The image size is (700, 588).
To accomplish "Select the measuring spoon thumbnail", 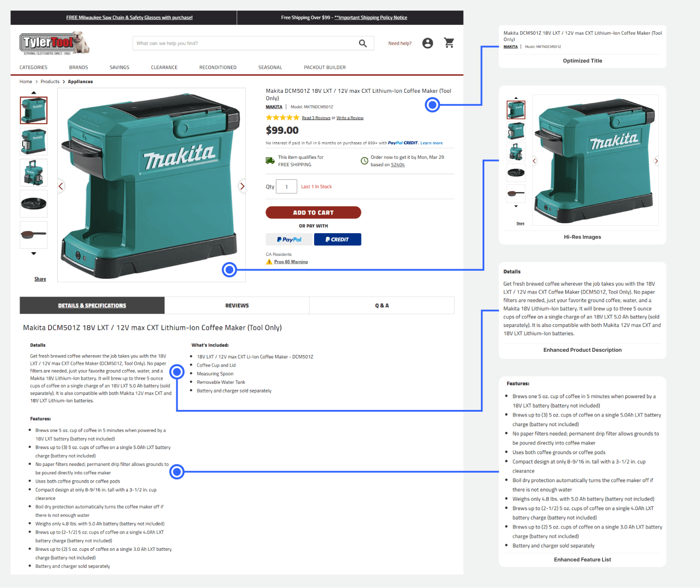I will pos(34,235).
